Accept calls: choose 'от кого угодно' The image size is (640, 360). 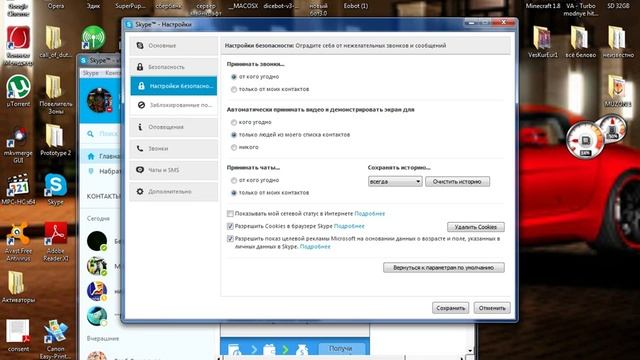(234, 77)
